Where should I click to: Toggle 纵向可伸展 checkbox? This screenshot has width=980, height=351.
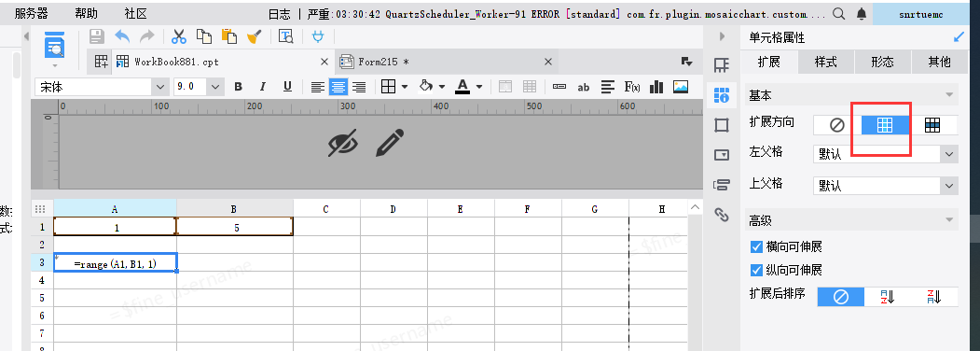point(756,271)
